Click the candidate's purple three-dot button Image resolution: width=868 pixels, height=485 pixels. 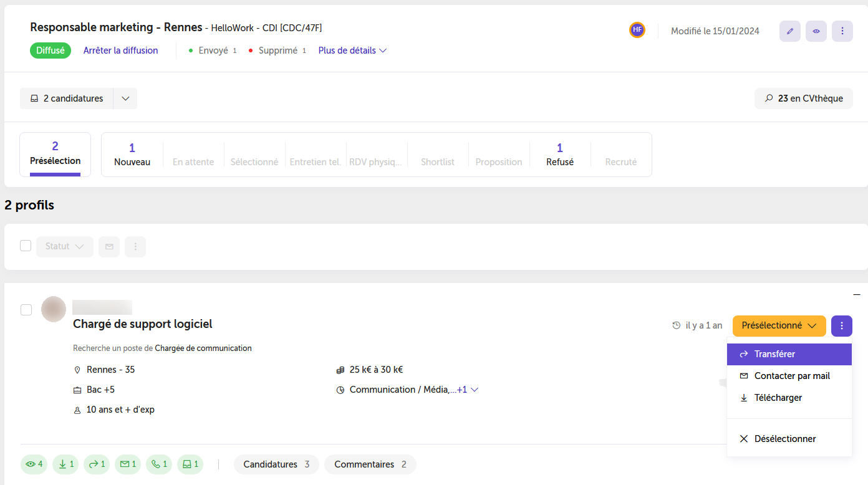(842, 325)
